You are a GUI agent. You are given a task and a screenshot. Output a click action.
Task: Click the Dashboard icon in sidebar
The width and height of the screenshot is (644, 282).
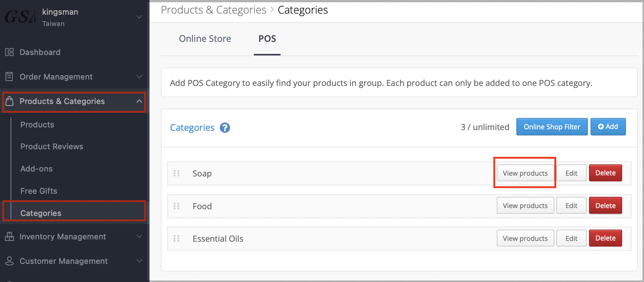click(9, 52)
